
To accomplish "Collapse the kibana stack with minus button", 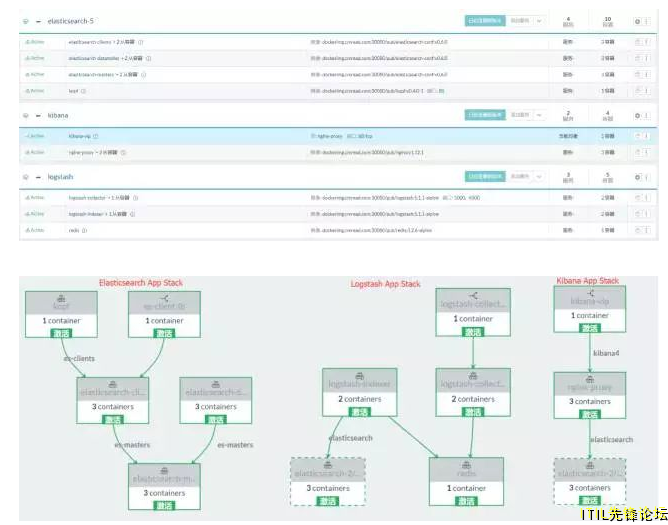I will pos(38,115).
